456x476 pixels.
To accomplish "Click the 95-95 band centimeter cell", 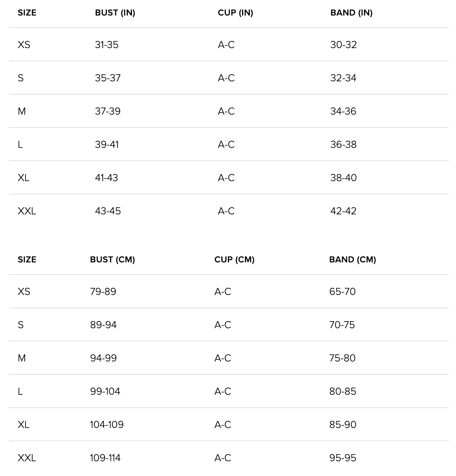I will (343, 458).
